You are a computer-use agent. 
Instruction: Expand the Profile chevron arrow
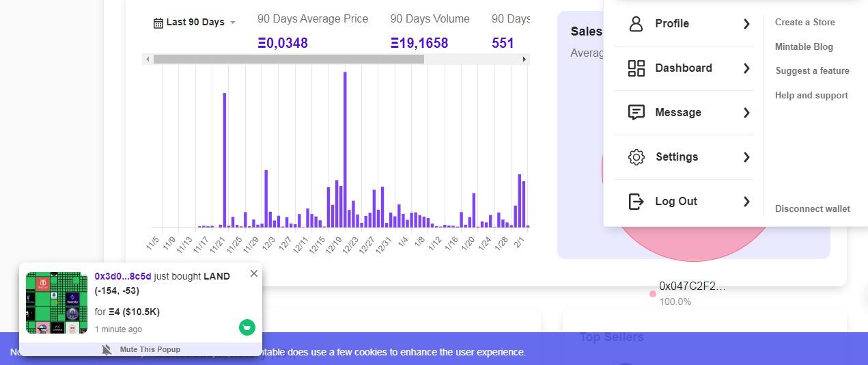pos(746,24)
